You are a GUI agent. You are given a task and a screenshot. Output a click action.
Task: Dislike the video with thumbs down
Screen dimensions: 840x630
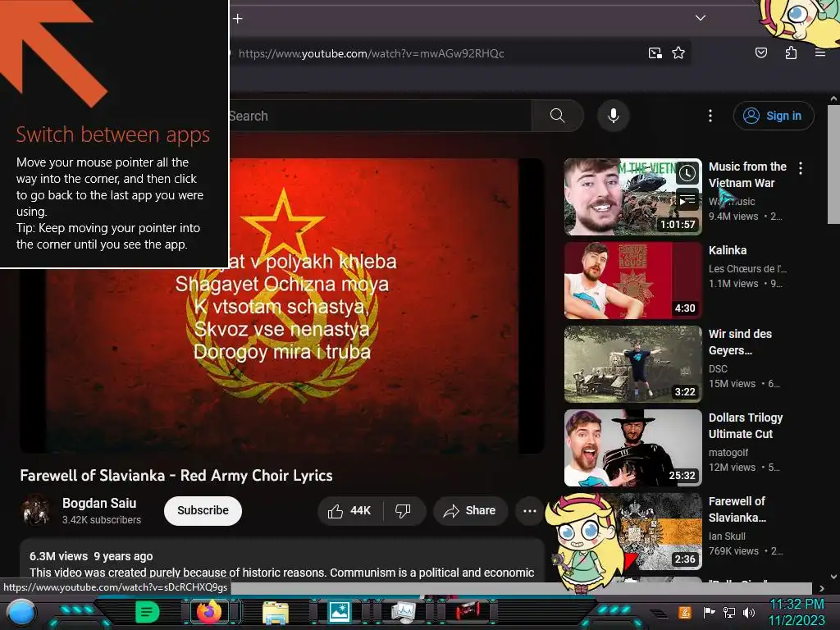(404, 510)
